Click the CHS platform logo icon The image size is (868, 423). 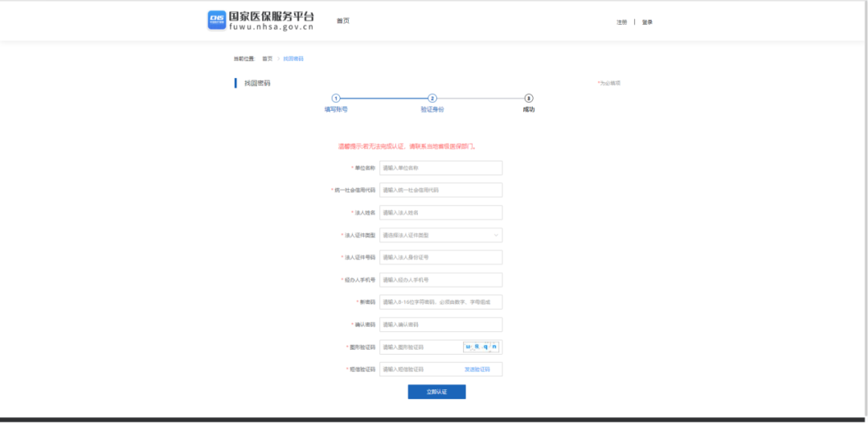pos(217,20)
